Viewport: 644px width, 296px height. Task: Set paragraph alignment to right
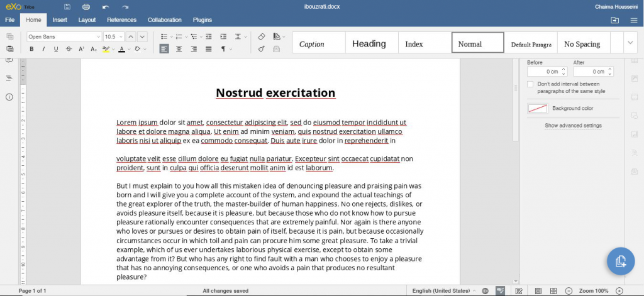tap(194, 49)
